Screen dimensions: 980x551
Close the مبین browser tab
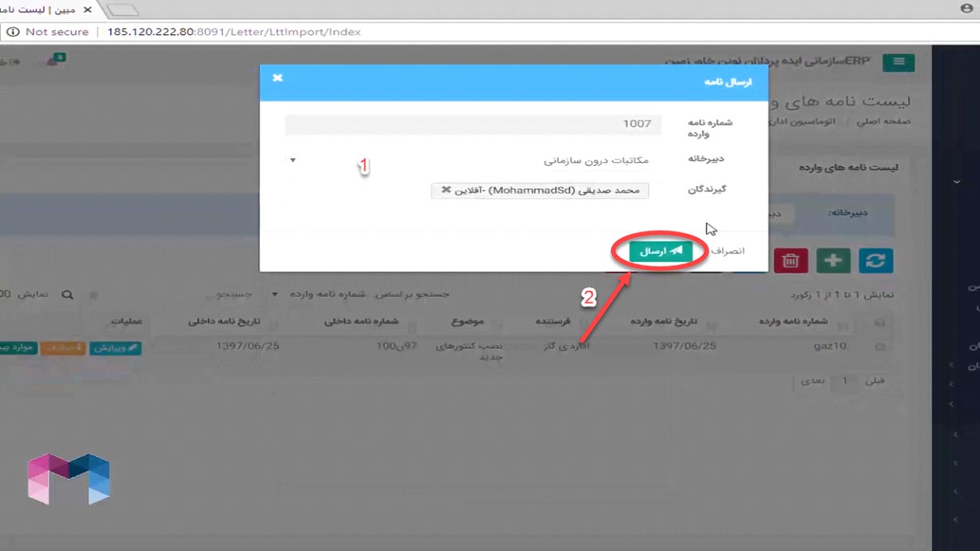pos(87,10)
